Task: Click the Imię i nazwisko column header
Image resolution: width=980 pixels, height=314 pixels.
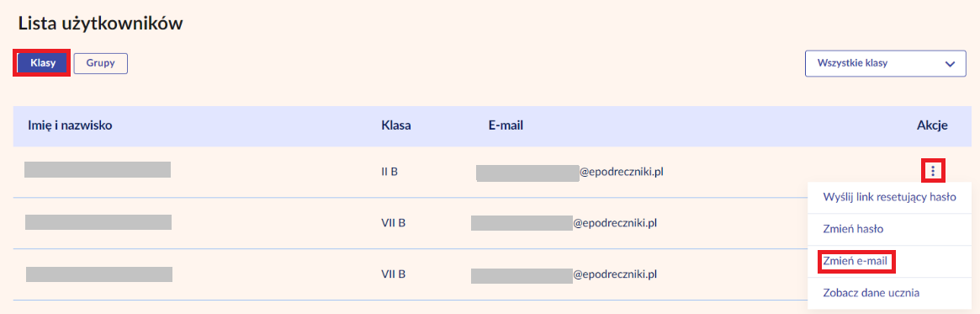Action: coord(70,125)
